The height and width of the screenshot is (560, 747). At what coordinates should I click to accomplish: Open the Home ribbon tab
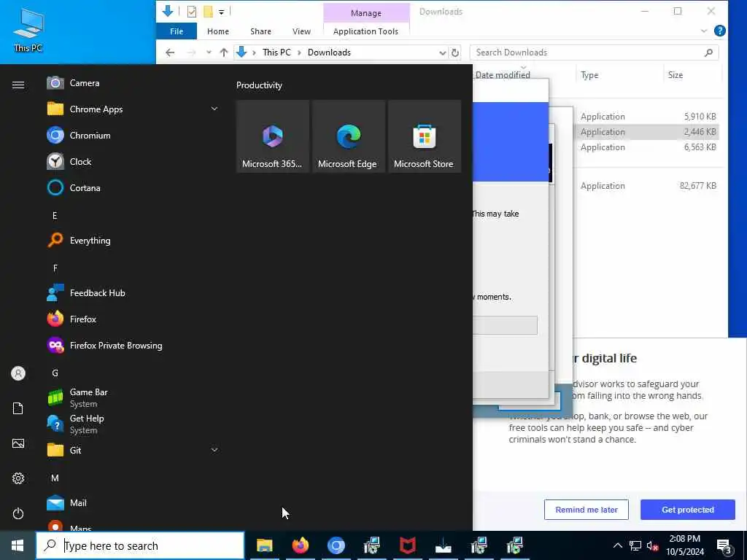217,31
